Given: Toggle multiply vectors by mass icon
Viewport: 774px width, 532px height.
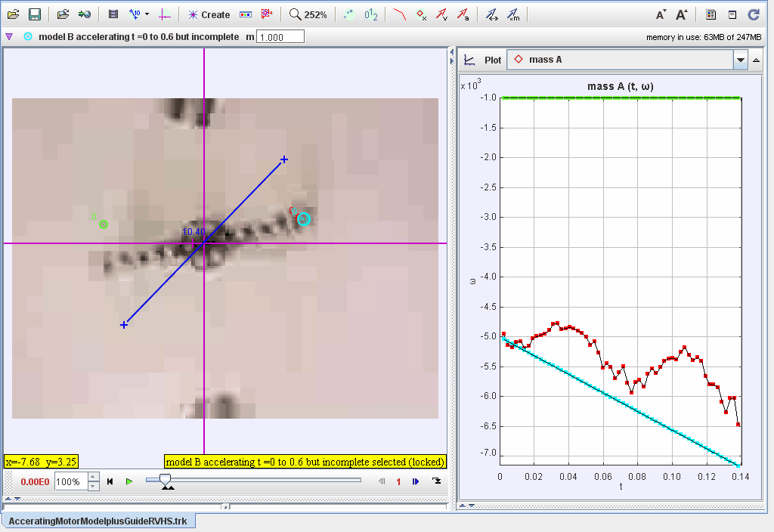Looking at the screenshot, I should [x=513, y=15].
